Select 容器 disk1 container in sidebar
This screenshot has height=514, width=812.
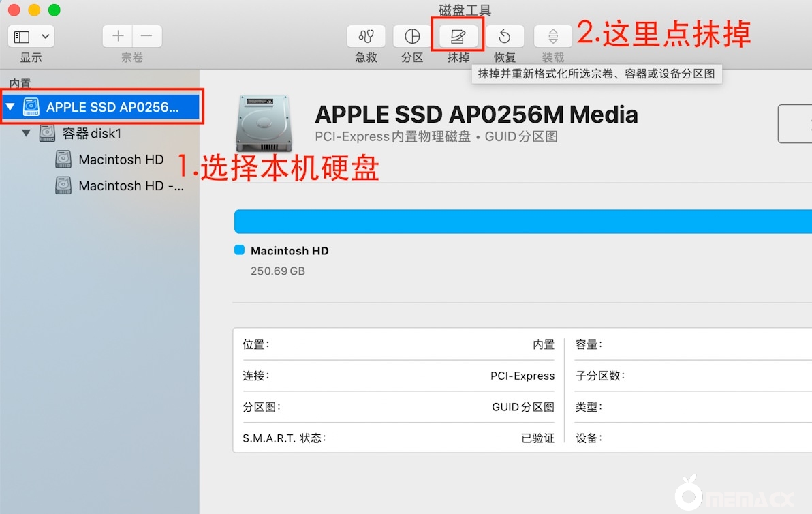(91, 134)
